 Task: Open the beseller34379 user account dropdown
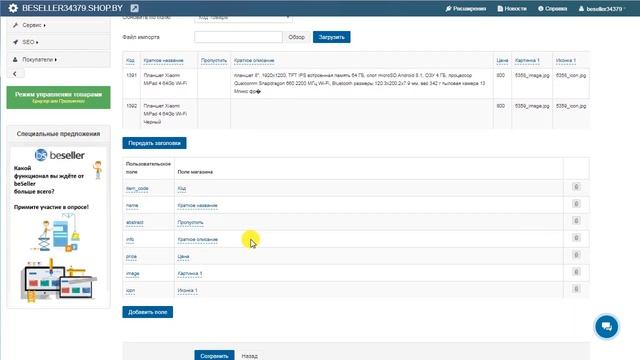602,9
